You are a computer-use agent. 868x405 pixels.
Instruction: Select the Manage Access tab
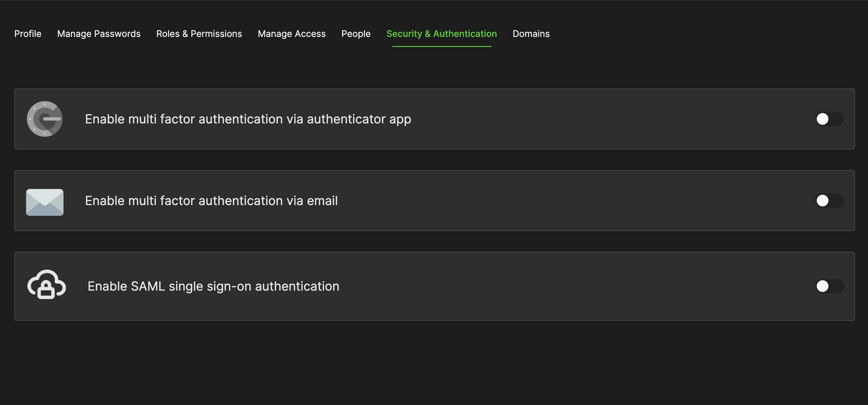(292, 34)
